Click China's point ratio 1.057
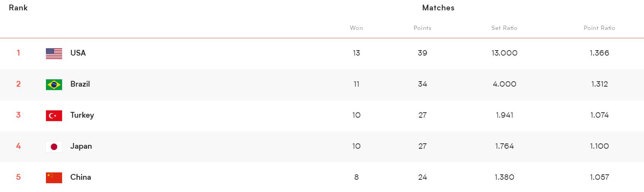The width and height of the screenshot is (644, 192). pos(599,177)
